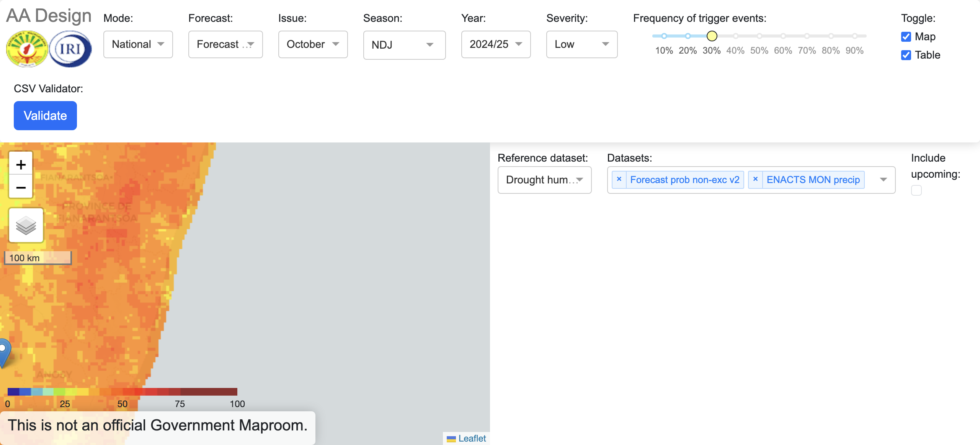Click the Madagascar government emblem logo
980x445 pixels.
(x=27, y=49)
